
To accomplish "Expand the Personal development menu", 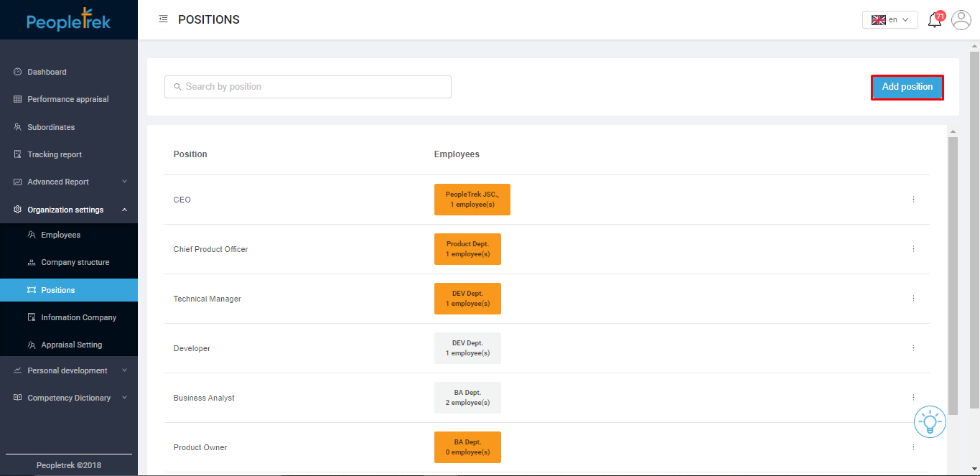I will click(69, 370).
